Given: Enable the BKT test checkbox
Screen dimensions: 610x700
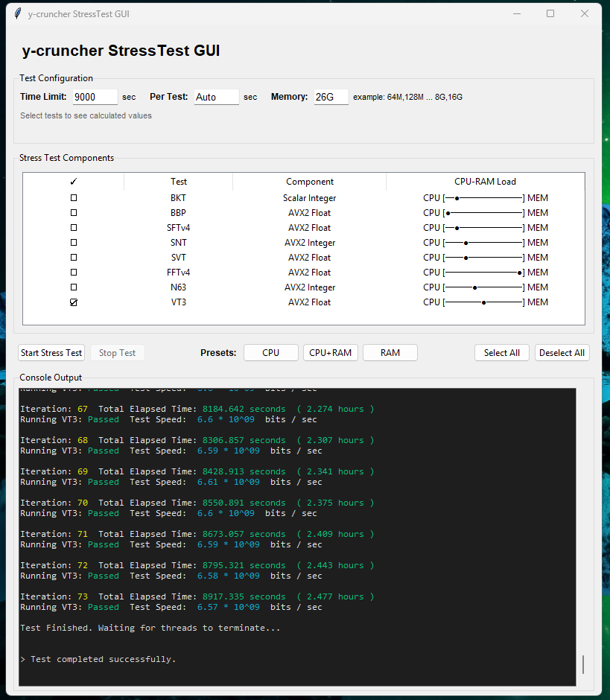Looking at the screenshot, I should 74,198.
